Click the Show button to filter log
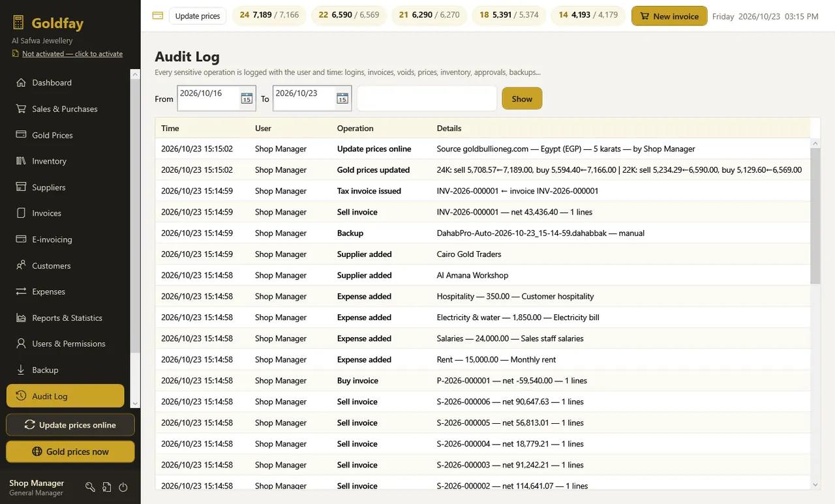 (x=522, y=98)
